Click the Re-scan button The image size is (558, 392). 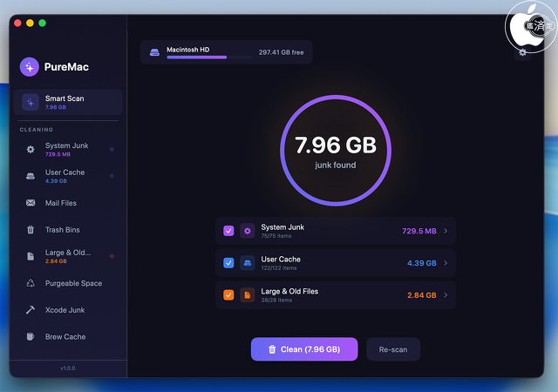click(393, 349)
